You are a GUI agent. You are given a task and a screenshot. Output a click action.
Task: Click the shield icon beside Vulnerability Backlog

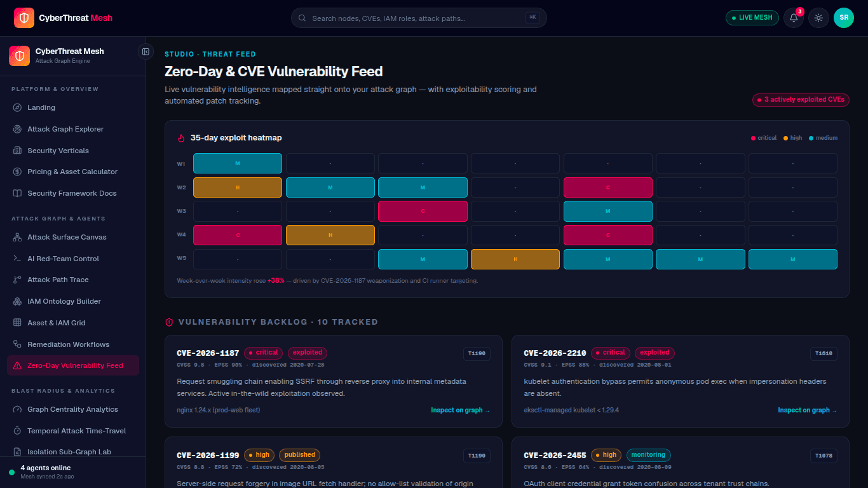(x=169, y=322)
